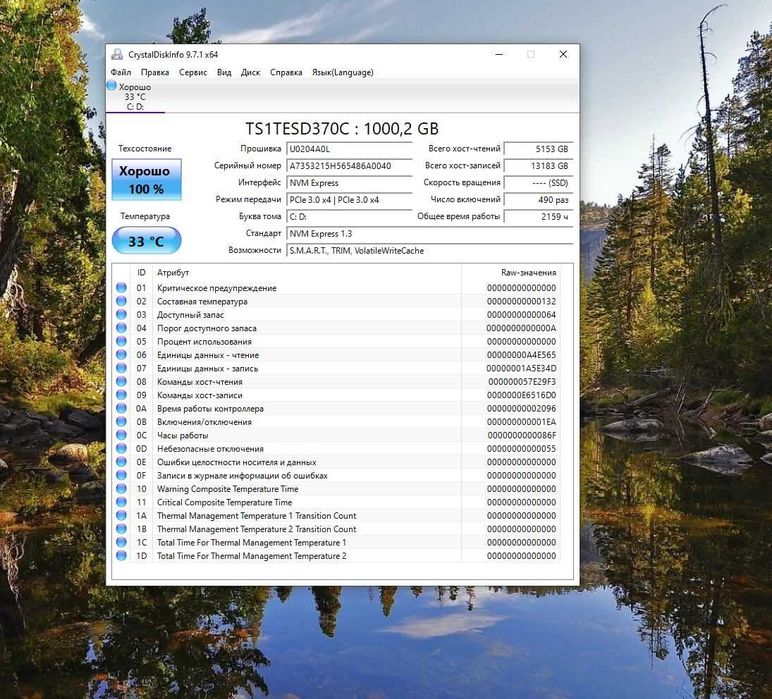Click the rotation speed value ---- (SSD)
The image size is (772, 699).
point(539,183)
